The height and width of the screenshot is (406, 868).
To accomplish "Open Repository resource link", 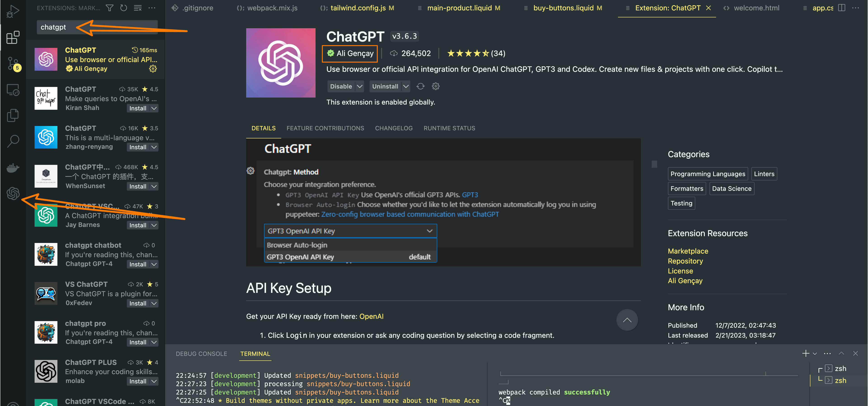I will tap(685, 261).
